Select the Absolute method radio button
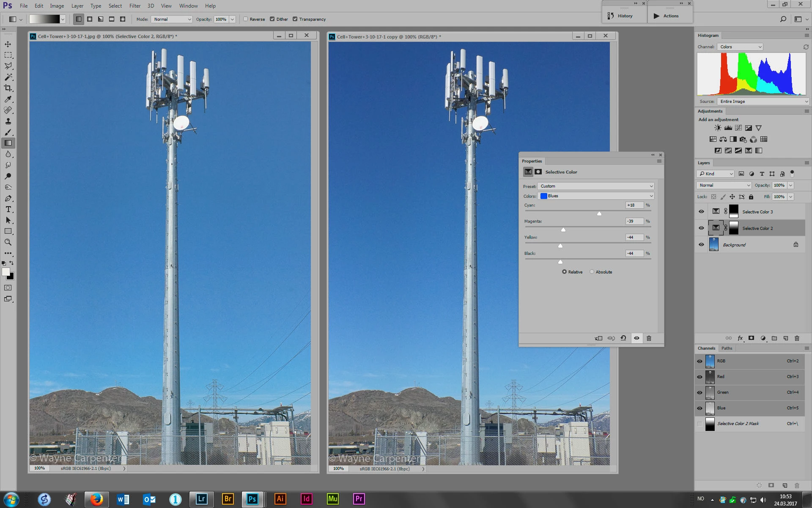 [x=592, y=272]
